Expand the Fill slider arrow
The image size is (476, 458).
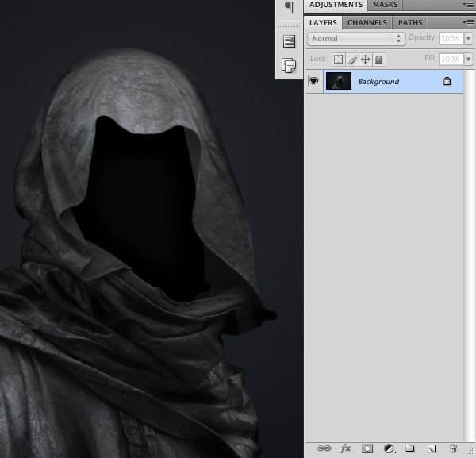point(468,60)
